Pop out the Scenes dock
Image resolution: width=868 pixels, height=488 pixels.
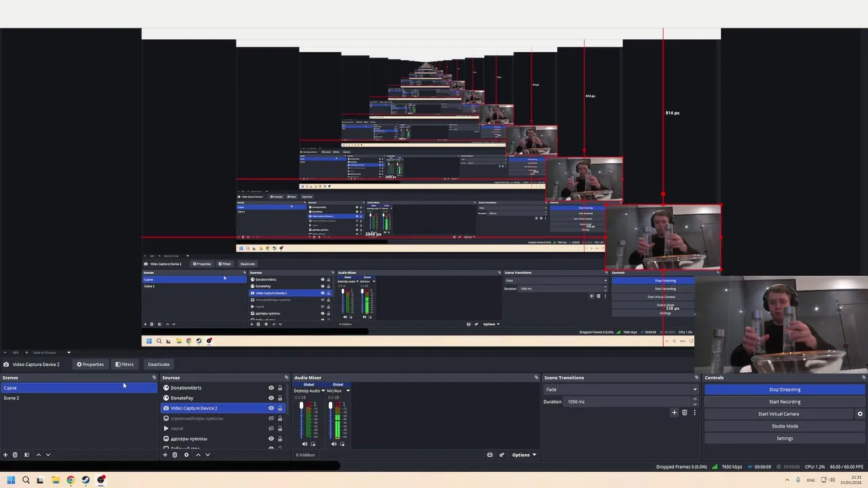pyautogui.click(x=154, y=378)
